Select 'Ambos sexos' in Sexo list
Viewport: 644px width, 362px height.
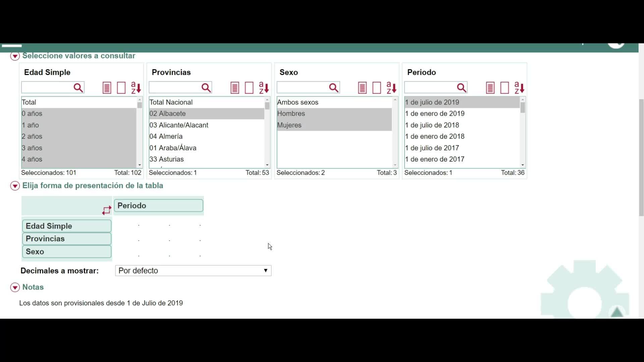click(x=298, y=102)
